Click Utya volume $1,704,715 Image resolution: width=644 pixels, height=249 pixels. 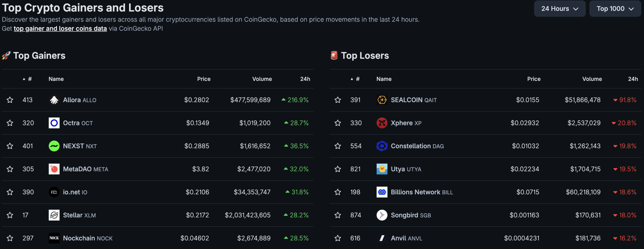pyautogui.click(x=585, y=169)
